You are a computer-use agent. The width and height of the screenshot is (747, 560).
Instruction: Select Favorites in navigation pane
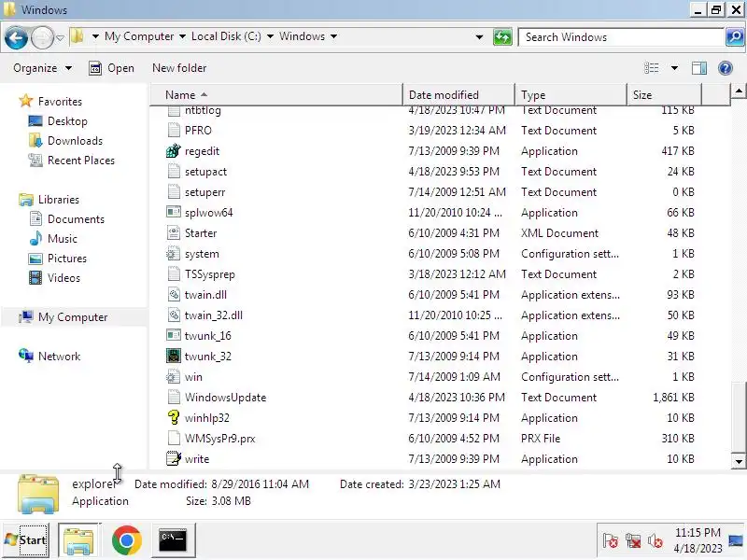[x=60, y=102]
